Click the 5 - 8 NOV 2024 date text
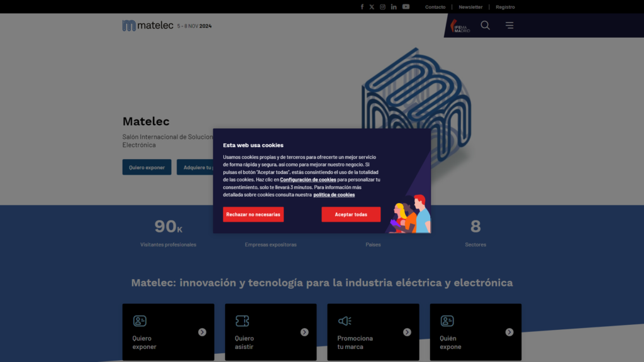This screenshot has height=362, width=644. [x=194, y=26]
